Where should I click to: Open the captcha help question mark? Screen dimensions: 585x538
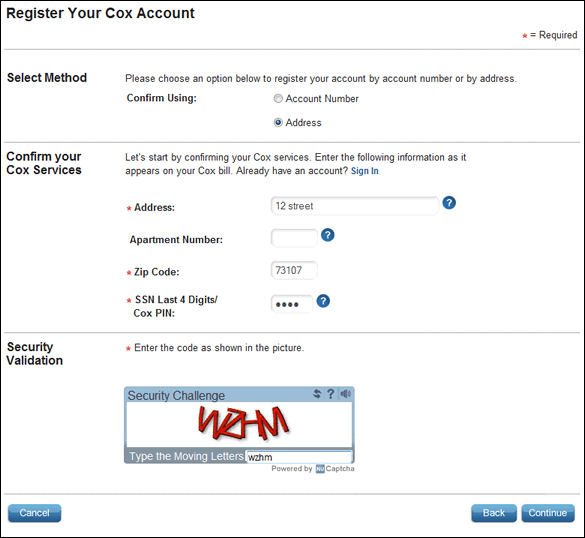tap(330, 394)
